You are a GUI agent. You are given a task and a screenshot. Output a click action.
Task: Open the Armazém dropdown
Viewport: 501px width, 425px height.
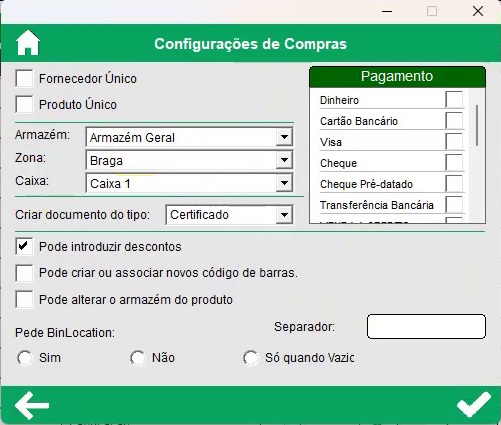(x=189, y=137)
